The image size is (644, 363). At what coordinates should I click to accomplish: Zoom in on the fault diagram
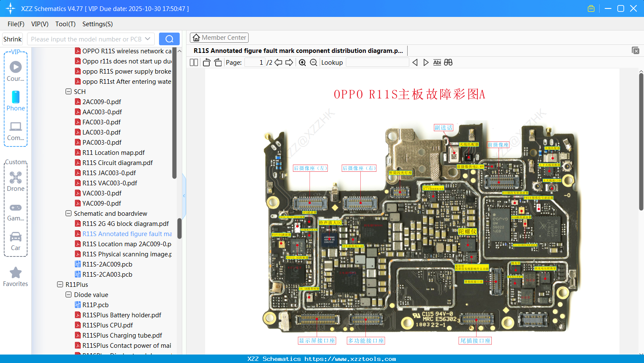(302, 62)
